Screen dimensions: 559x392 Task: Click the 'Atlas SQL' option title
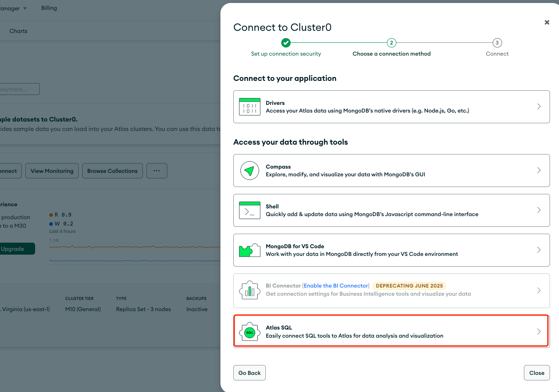click(279, 328)
